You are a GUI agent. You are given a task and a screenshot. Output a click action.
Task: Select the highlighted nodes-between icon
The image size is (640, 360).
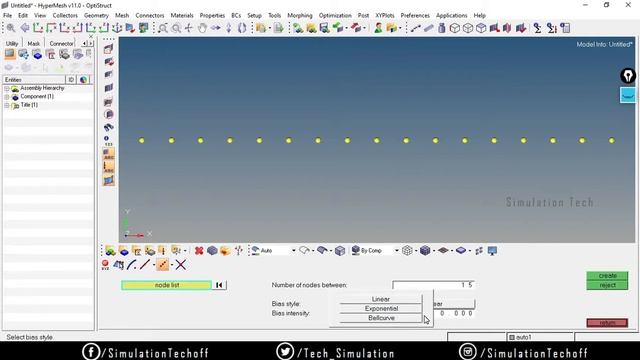pyautogui.click(x=162, y=265)
